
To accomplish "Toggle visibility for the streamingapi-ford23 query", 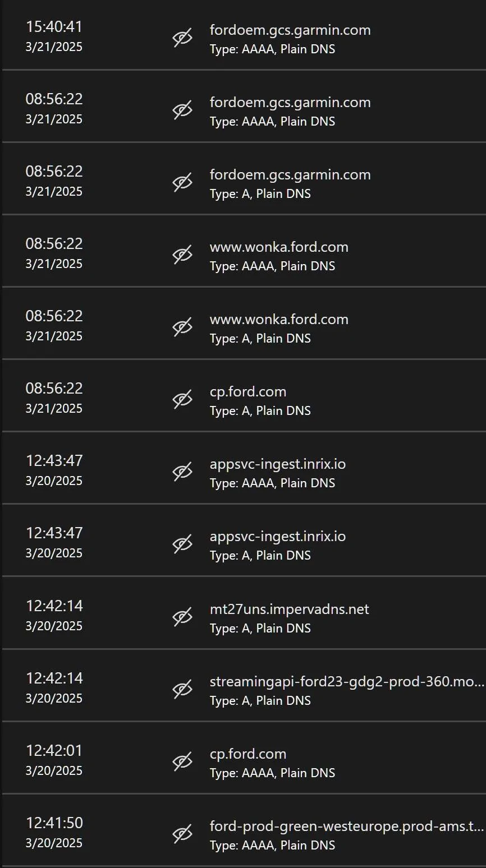I will [182, 690].
